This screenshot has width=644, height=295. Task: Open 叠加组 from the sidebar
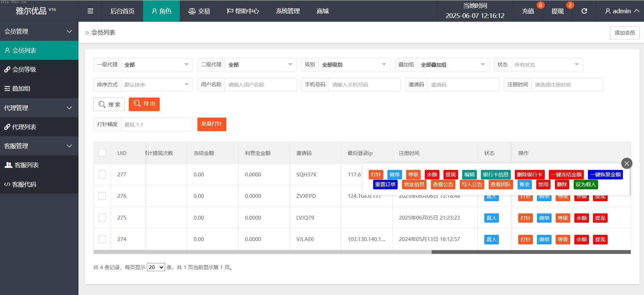click(x=21, y=88)
